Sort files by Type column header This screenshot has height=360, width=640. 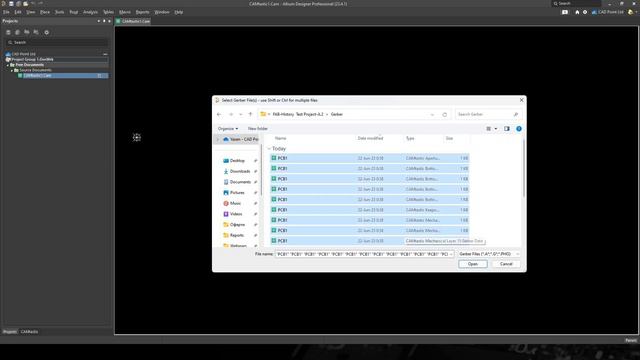pyautogui.click(x=410, y=138)
